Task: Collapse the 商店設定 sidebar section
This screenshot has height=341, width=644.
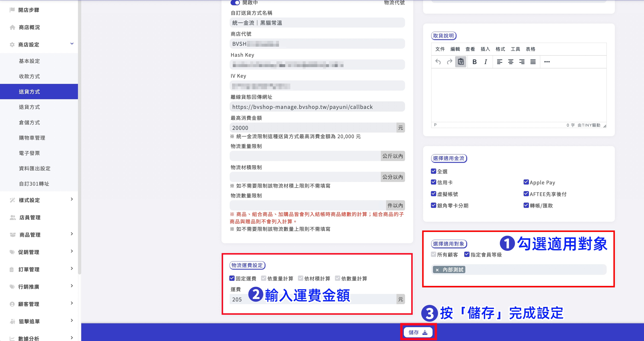Action: 72,44
